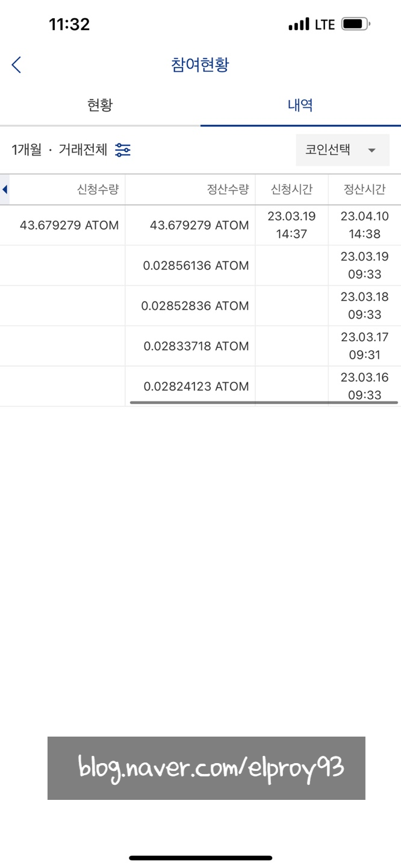Viewport: 401px width, 868px height.
Task: Open the blog.naver.com/elproy93 link
Action: tap(206, 768)
